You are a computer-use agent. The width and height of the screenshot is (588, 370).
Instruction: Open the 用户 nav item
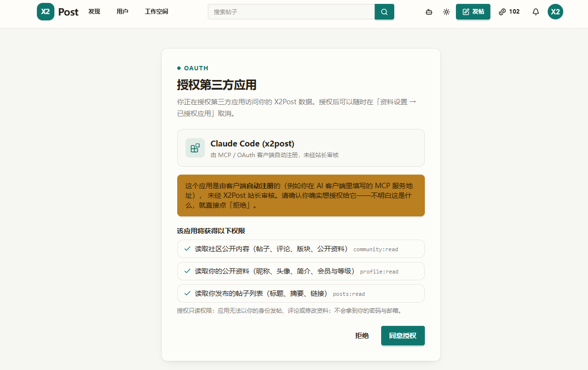tap(122, 12)
